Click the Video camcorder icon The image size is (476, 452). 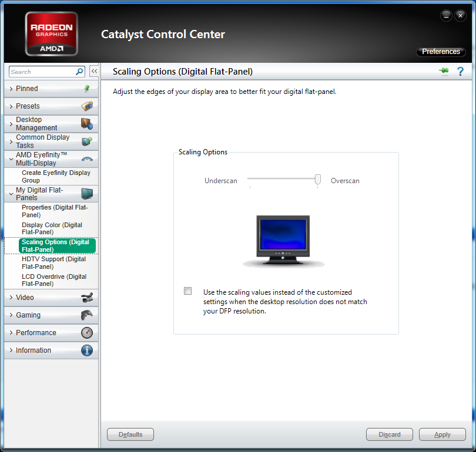[x=87, y=298]
